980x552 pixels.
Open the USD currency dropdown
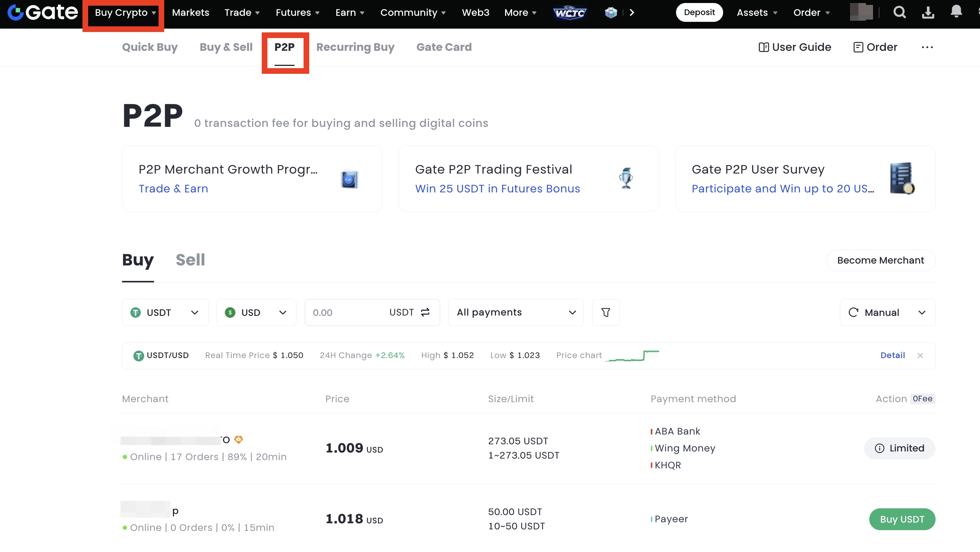[x=256, y=313]
